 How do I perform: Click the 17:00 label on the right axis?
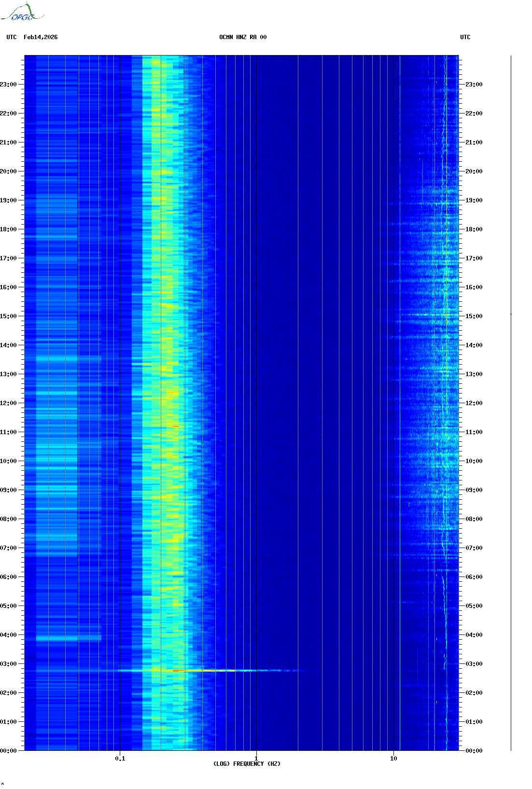474,258
